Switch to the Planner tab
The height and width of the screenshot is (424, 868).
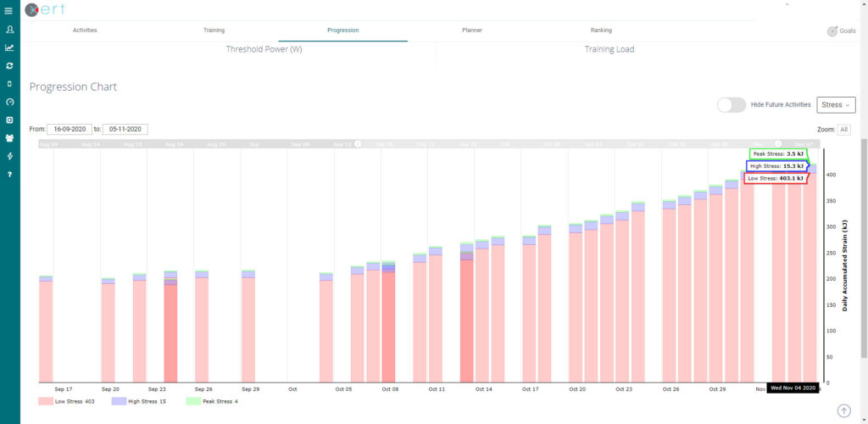click(471, 31)
